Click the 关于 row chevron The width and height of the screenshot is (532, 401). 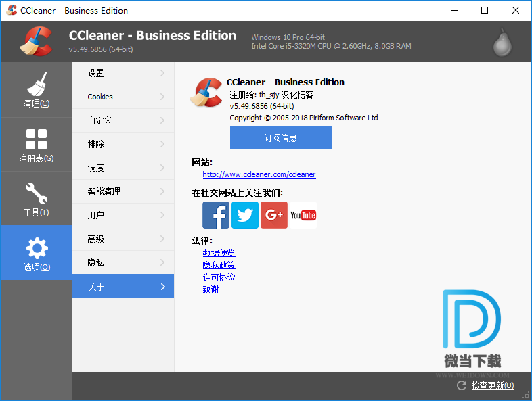pyautogui.click(x=163, y=287)
